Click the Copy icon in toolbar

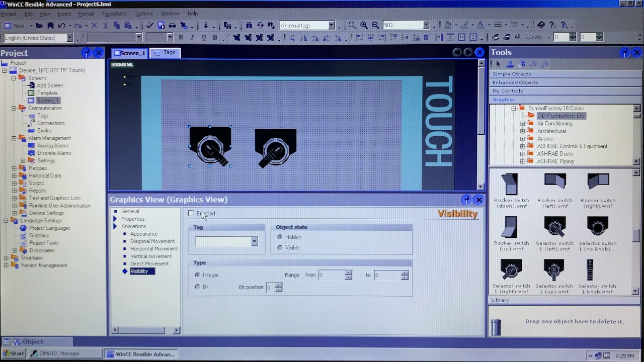coord(117,25)
